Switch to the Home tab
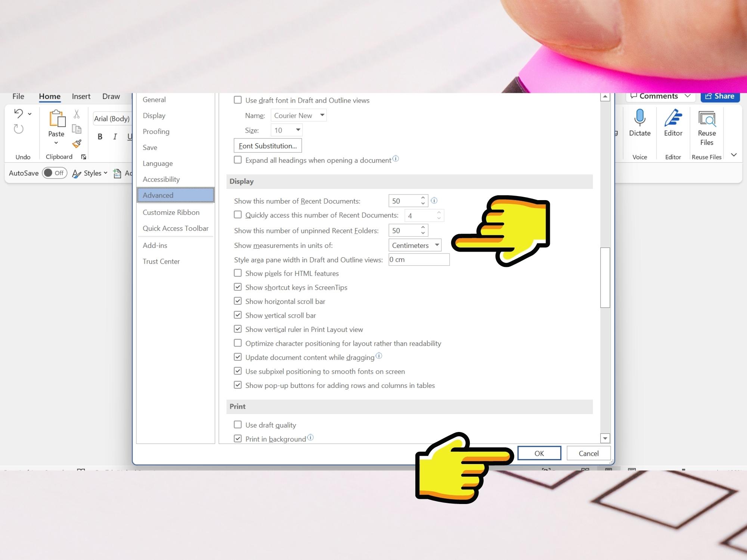747x560 pixels. [x=50, y=97]
